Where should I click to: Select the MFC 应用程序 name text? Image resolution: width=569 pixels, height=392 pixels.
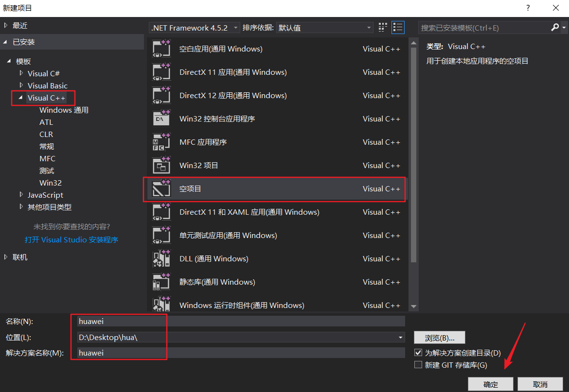pos(203,142)
